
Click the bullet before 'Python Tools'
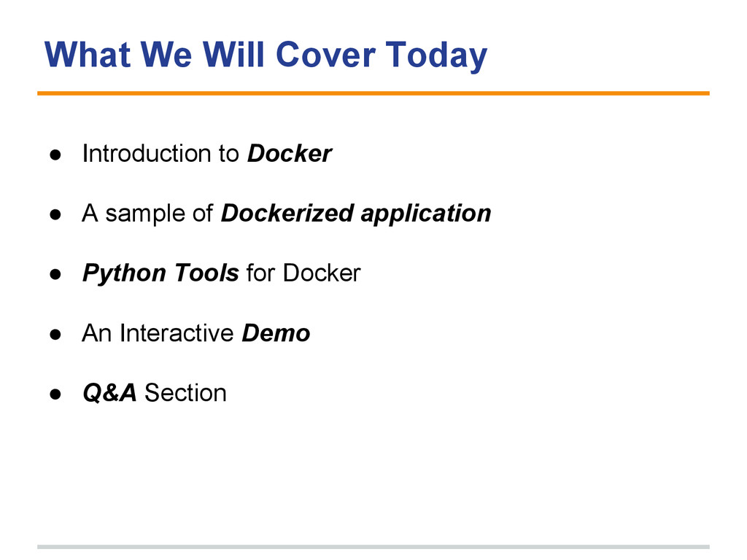point(55,274)
